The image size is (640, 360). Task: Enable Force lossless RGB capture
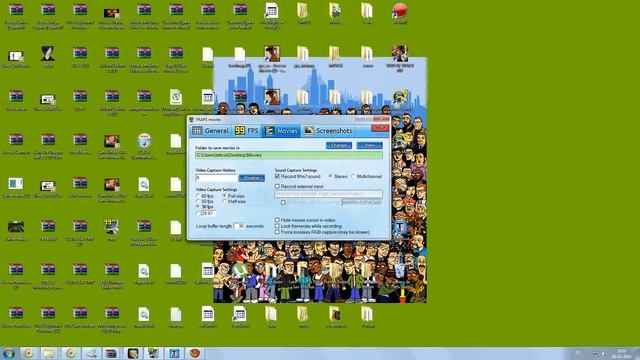[277, 232]
